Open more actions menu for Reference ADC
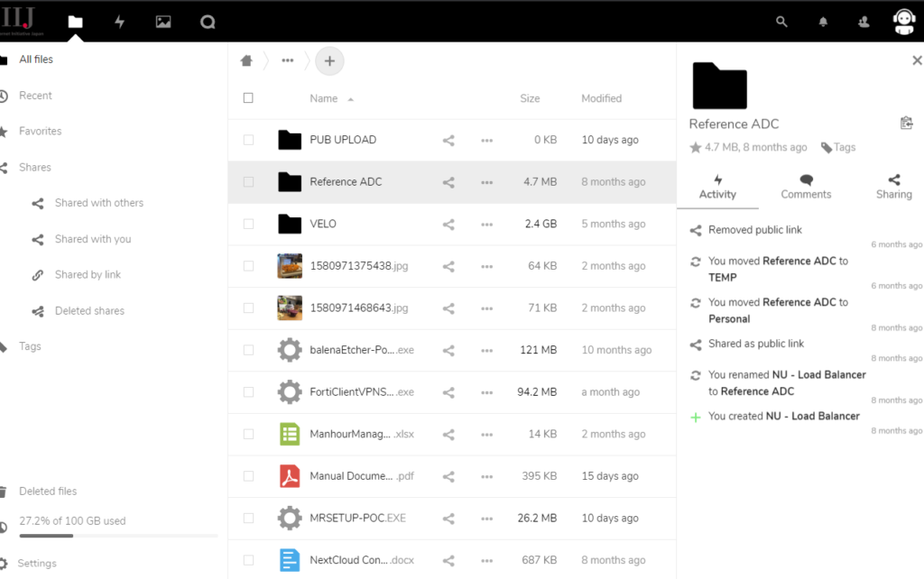Viewport: 924px width, 579px height. [x=487, y=182]
